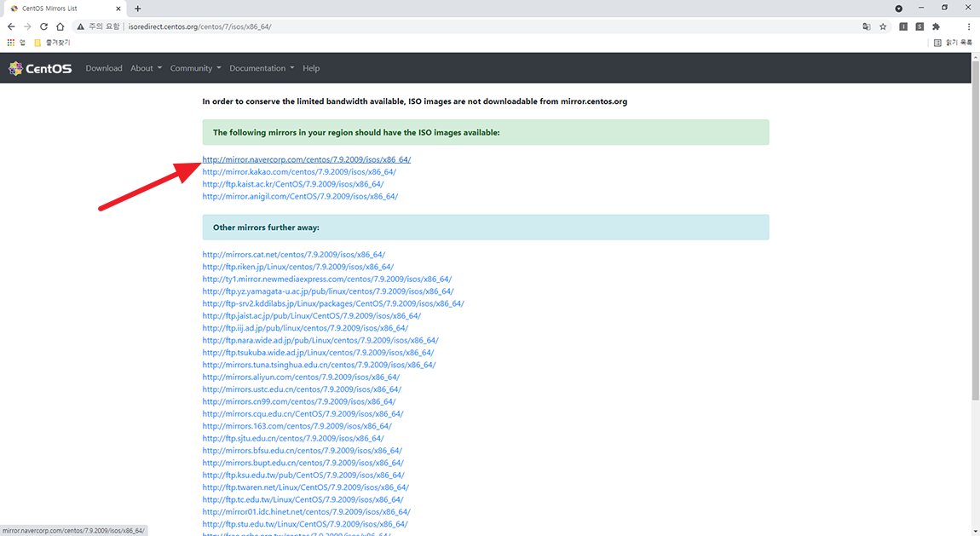Click the CentOS logo
The height and width of the screenshot is (536, 980).
40,68
